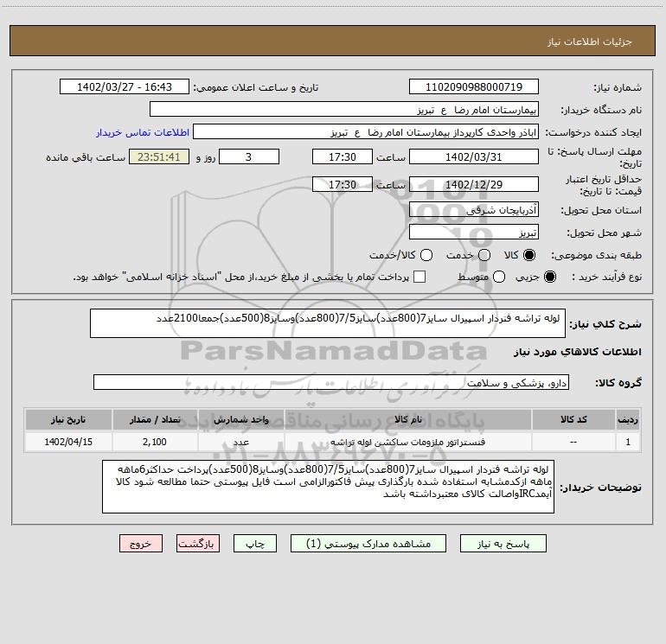Select the کالا radio button
The width and height of the screenshot is (666, 644).
tap(529, 255)
